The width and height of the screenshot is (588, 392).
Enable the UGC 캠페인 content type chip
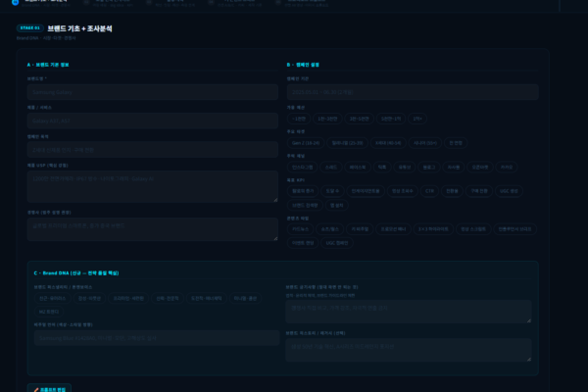pos(337,243)
